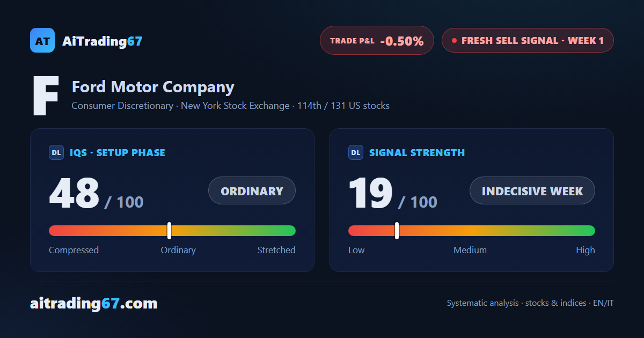Viewport: 644px width, 338px height.
Task: Open the aitrading67.com link
Action: (94, 304)
